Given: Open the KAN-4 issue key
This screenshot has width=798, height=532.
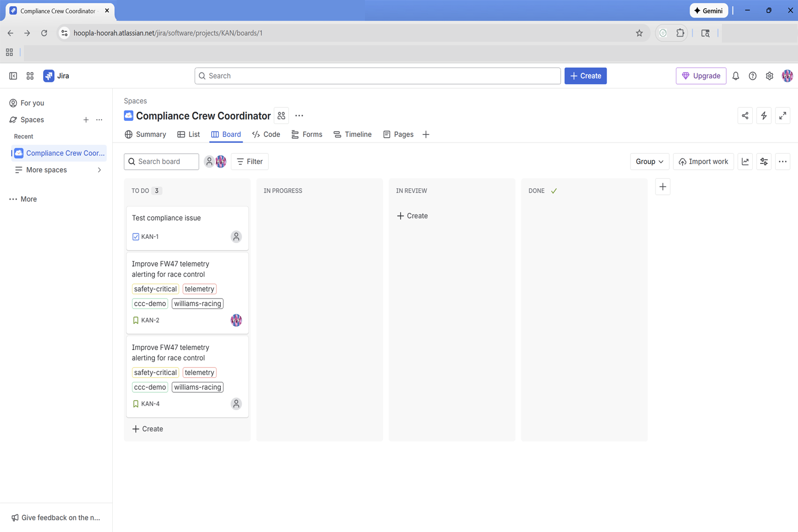Looking at the screenshot, I should coord(151,404).
